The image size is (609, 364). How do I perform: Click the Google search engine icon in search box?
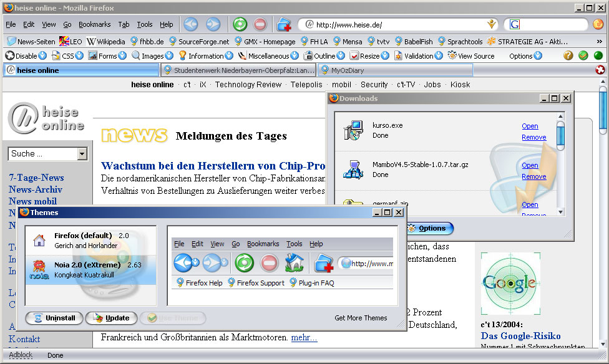pos(515,25)
